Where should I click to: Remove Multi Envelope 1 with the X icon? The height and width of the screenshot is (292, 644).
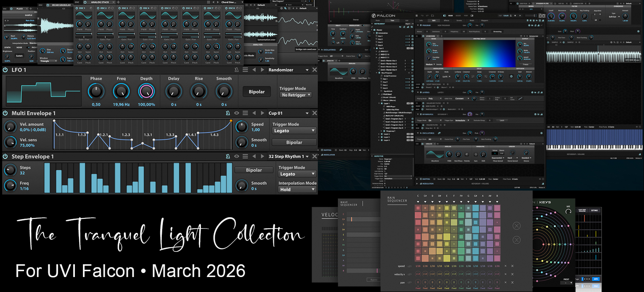click(315, 113)
